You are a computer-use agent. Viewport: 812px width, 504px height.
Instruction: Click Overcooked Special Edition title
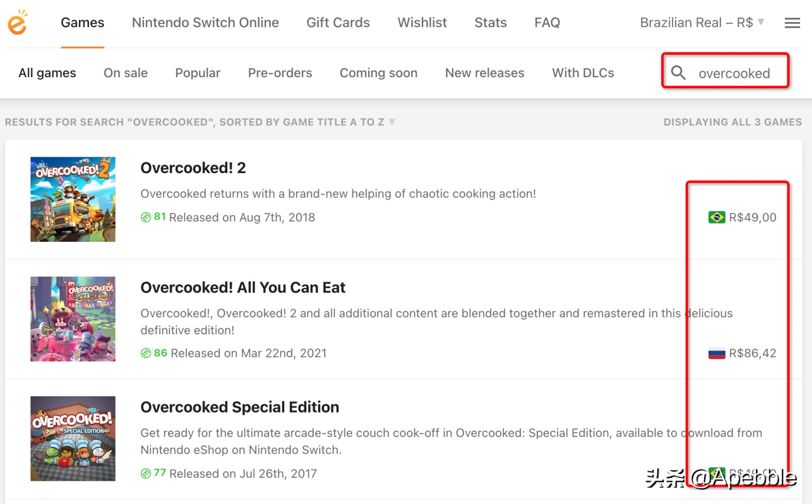(240, 407)
